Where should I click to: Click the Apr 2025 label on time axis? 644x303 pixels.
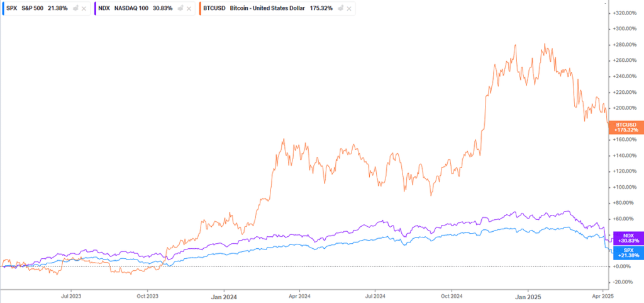coord(603,295)
